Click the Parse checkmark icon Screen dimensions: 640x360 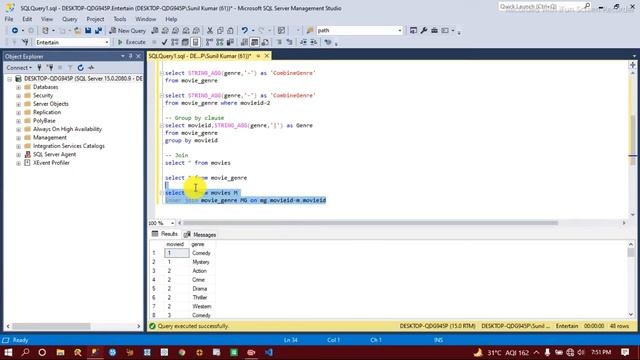[164, 42]
